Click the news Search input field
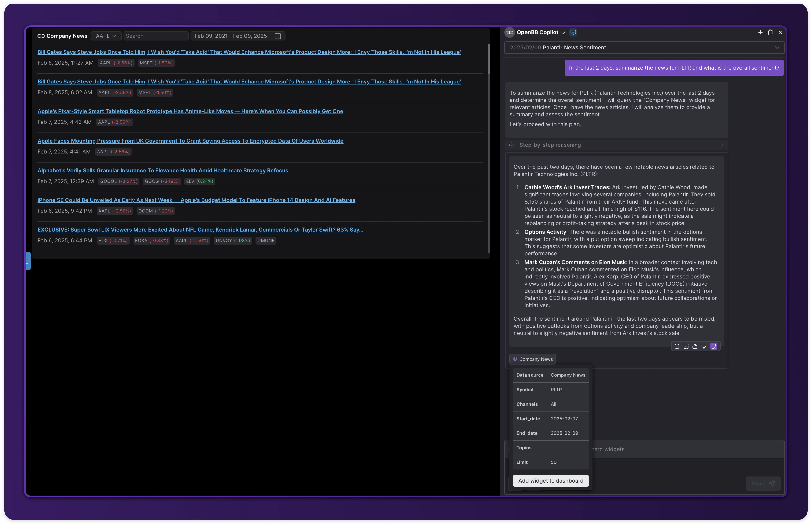Screen dimensions: 812x525 [x=156, y=36]
